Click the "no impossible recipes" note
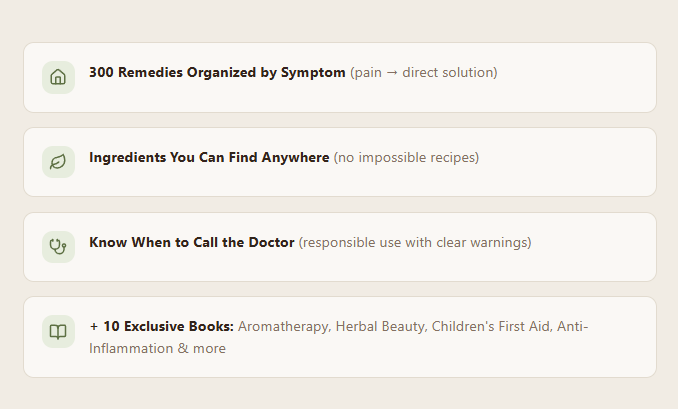This screenshot has height=409, width=678. 406,158
